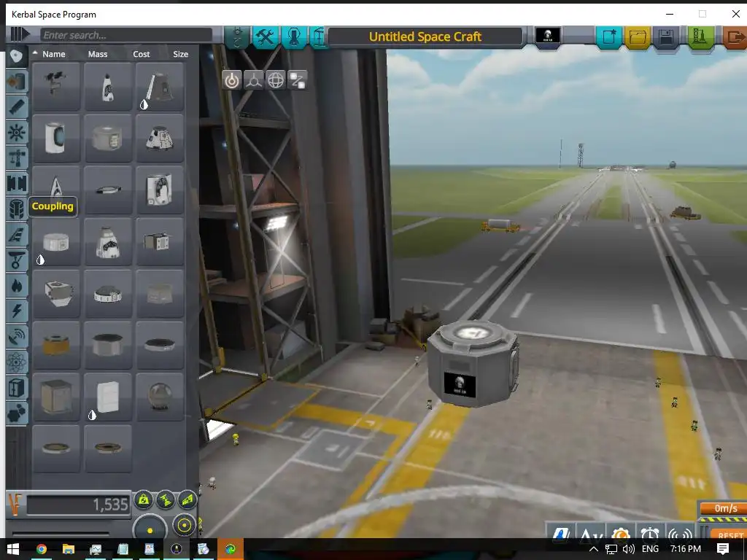Open the Command and Control category

(x=17, y=133)
